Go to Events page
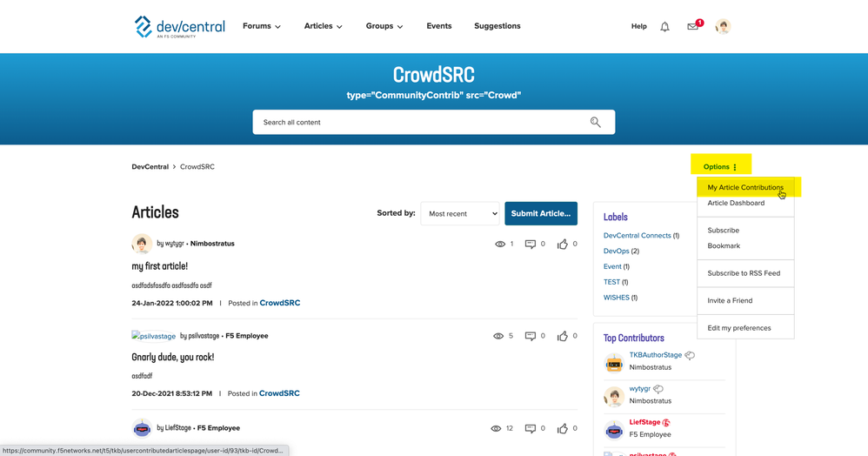The width and height of the screenshot is (868, 456). 439,26
